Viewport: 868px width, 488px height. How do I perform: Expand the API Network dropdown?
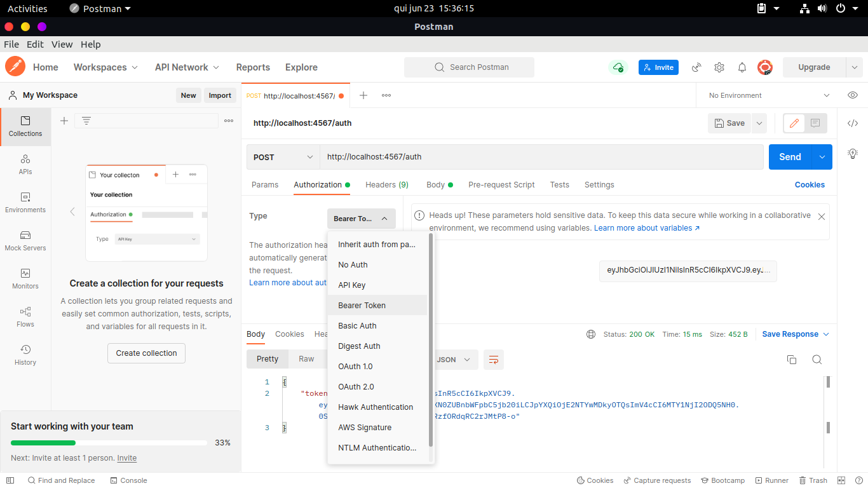click(187, 67)
